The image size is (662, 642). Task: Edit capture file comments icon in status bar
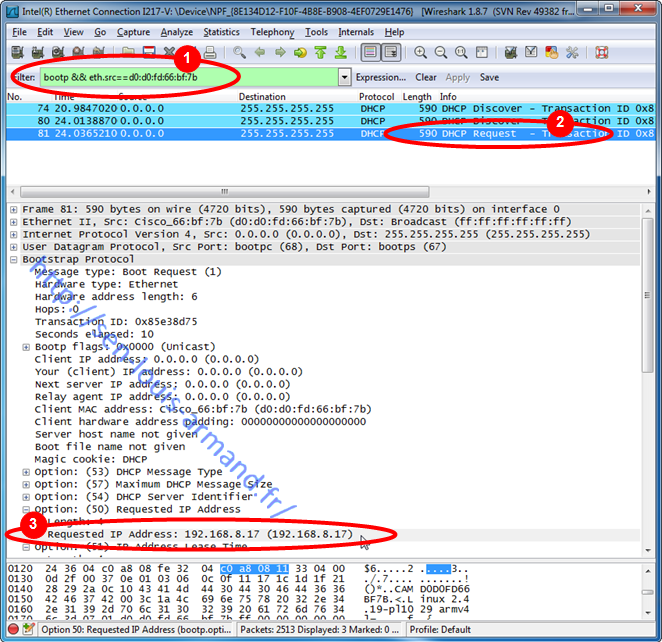pos(28,629)
